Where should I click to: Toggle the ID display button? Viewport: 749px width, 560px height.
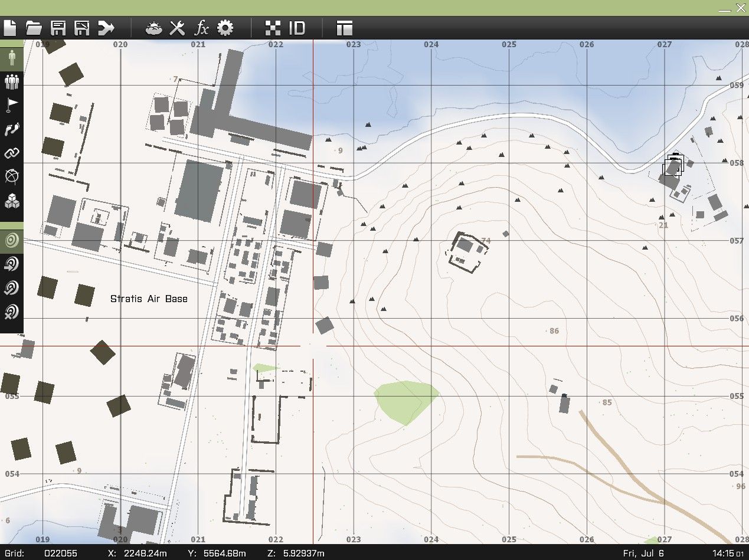pos(297,28)
